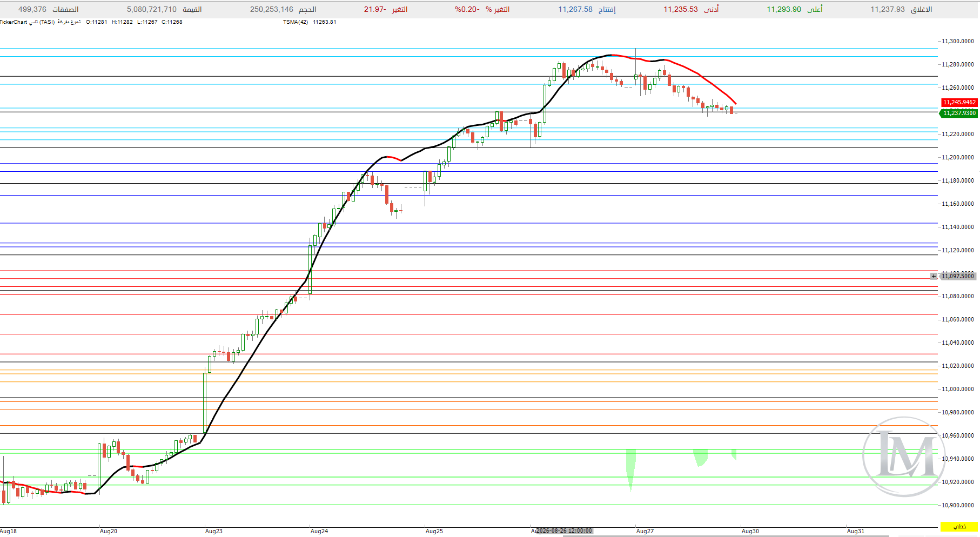Click the 11,200.0000 price axis label

(x=958, y=157)
